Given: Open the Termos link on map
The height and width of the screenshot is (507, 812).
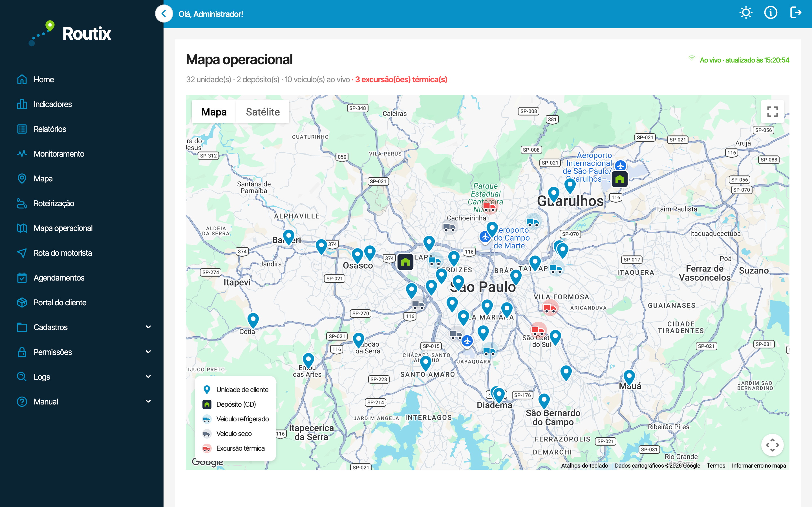Looking at the screenshot, I should [x=716, y=465].
